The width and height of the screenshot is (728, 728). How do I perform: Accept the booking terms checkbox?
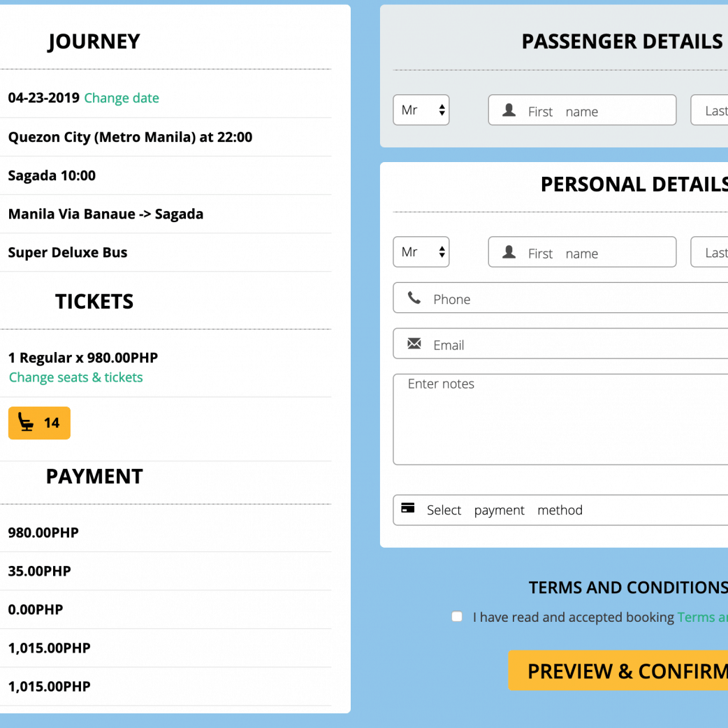[457, 616]
